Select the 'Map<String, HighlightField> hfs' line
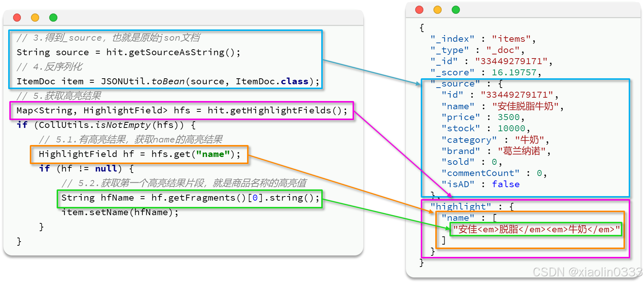 coord(182,110)
